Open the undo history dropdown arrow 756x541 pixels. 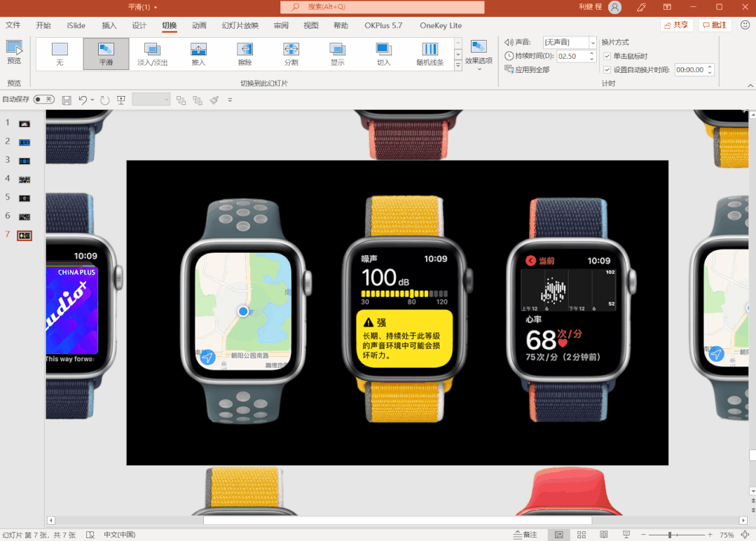tap(92, 100)
